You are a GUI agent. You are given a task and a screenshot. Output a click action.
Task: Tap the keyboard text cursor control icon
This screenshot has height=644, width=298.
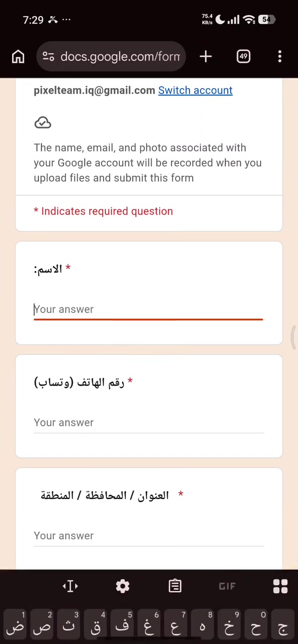tap(70, 586)
